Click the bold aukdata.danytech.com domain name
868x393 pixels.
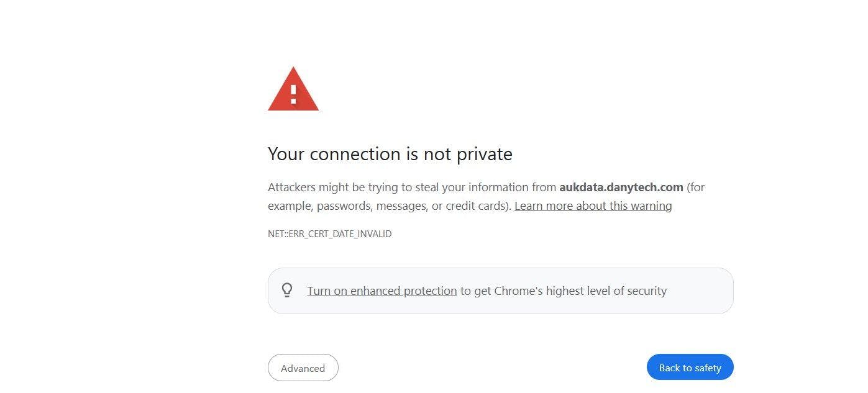coord(621,187)
